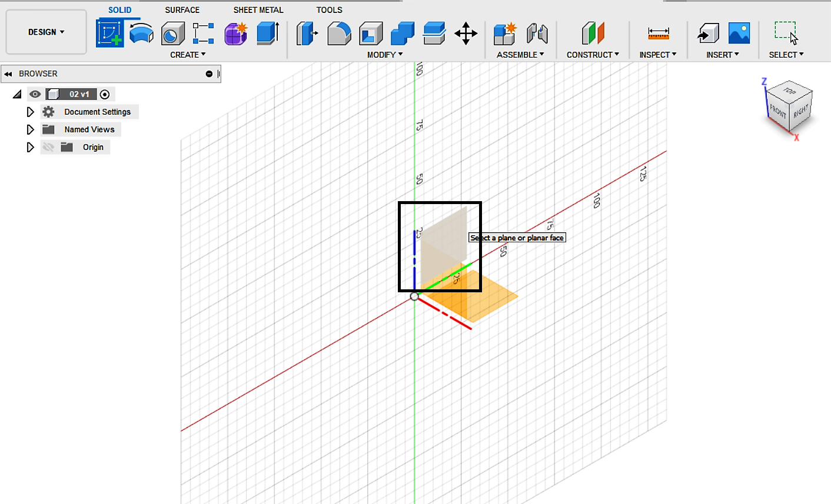Screen dimensions: 831x504
Task: Click the Document Settings gear icon
Action: (x=48, y=112)
